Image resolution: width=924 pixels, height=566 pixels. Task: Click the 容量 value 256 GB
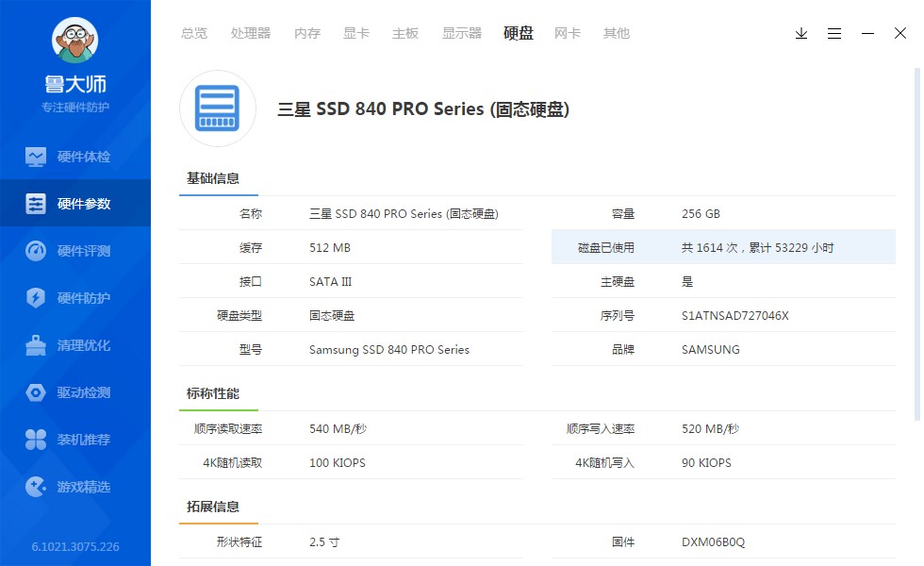pyautogui.click(x=701, y=214)
